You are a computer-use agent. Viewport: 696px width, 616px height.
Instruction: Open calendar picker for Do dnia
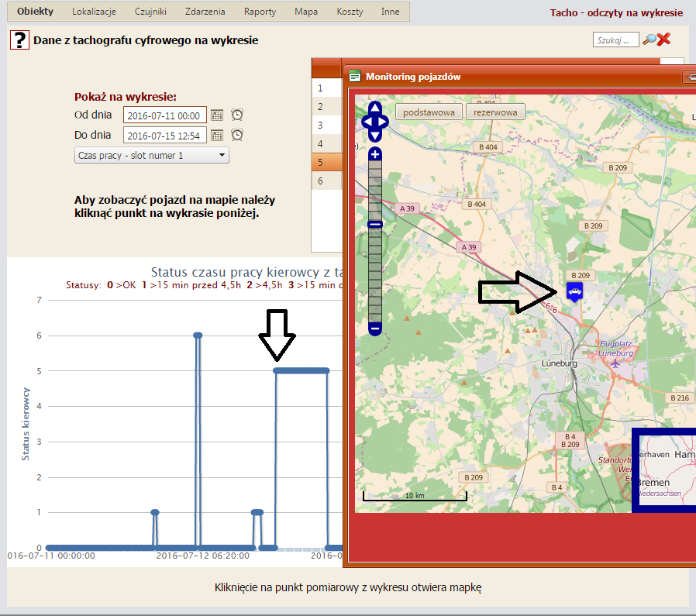pyautogui.click(x=216, y=135)
